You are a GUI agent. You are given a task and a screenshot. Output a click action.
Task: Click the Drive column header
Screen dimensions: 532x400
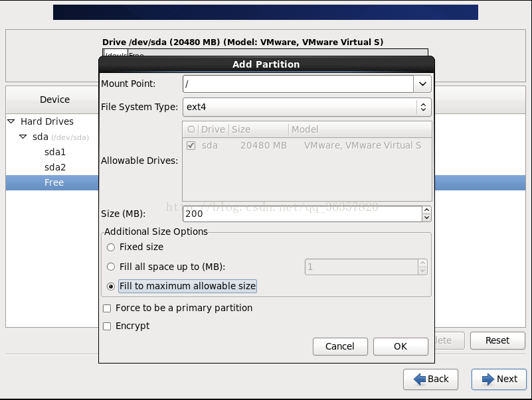click(213, 129)
